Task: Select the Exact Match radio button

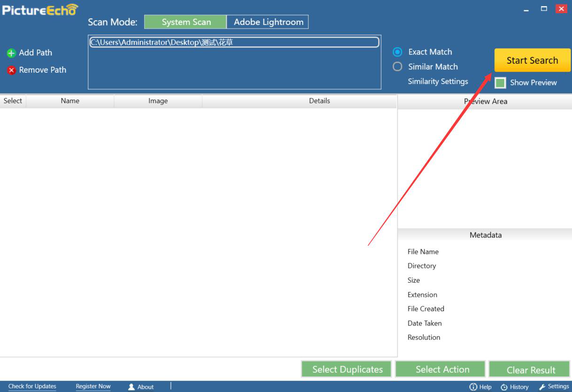Action: click(397, 52)
